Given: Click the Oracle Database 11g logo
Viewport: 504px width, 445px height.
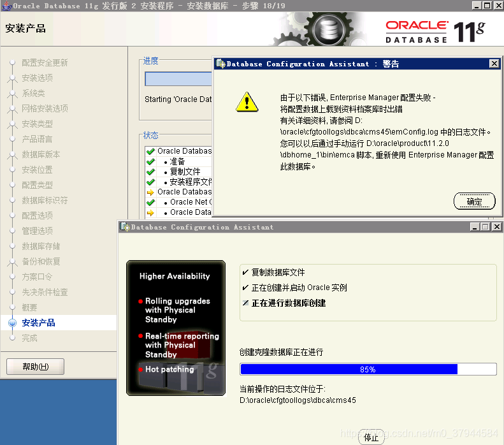Looking at the screenshot, I should click(436, 31).
